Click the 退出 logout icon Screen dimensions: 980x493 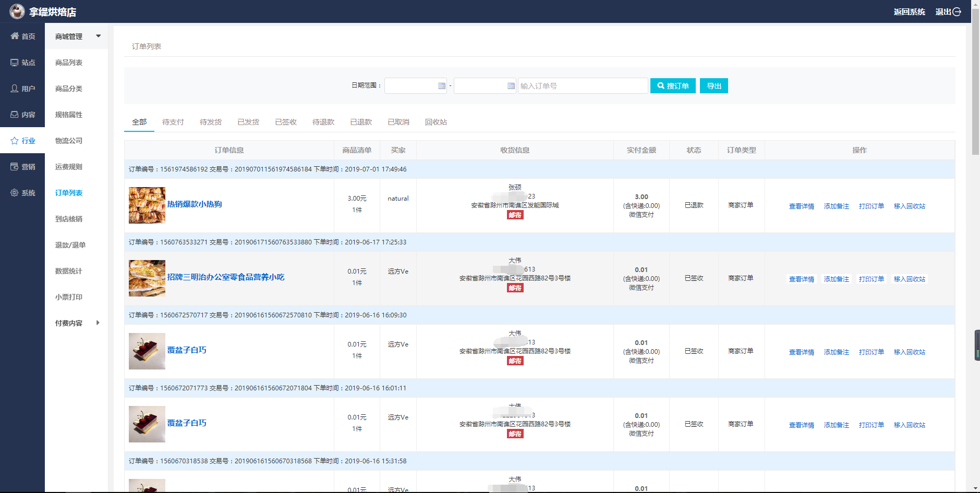957,11
